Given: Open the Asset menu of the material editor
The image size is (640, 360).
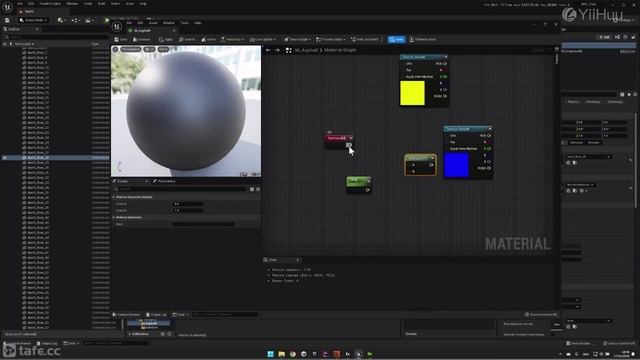Looking at the screenshot, I should [x=153, y=23].
